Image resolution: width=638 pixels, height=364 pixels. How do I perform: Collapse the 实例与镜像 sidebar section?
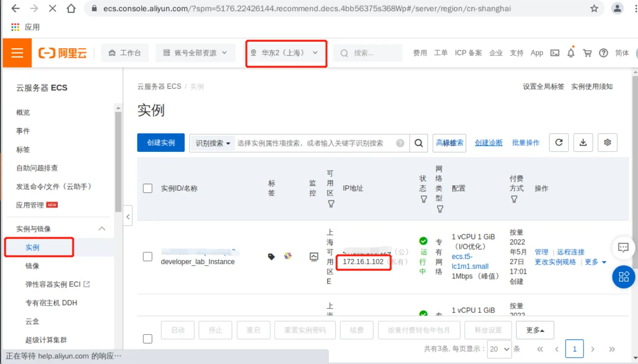pyautogui.click(x=102, y=229)
